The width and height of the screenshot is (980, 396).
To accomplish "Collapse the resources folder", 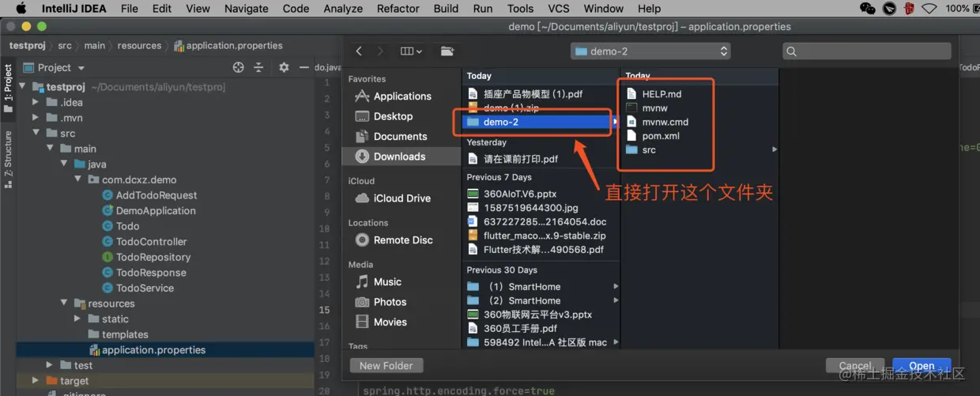I will pos(64,304).
